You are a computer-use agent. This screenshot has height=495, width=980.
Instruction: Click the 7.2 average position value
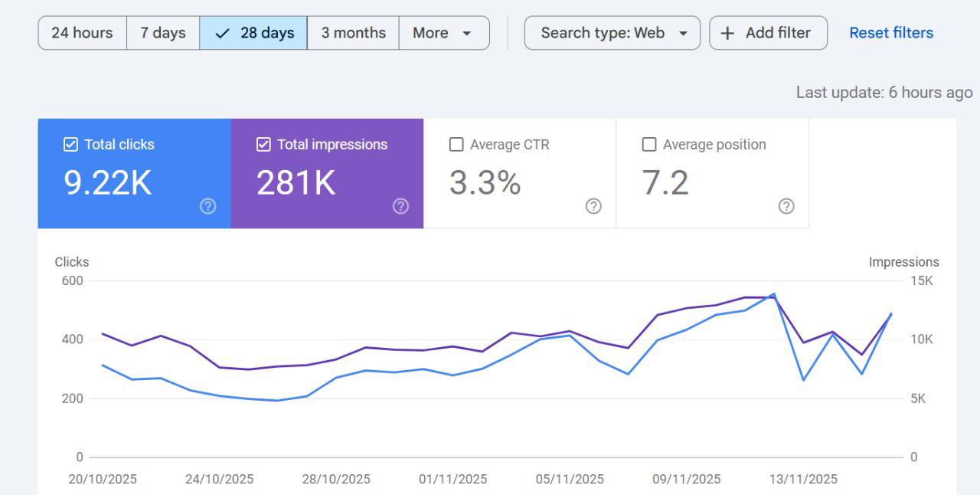point(665,183)
